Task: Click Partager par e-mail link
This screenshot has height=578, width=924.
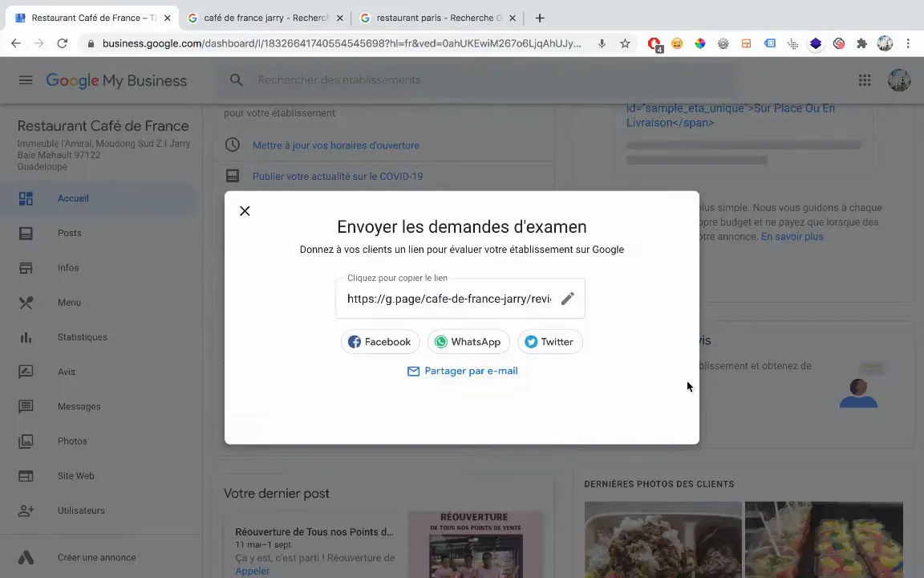Action: pyautogui.click(x=463, y=371)
